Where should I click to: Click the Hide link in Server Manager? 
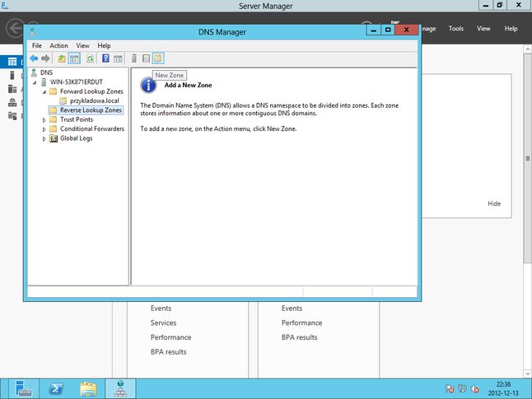tap(494, 203)
